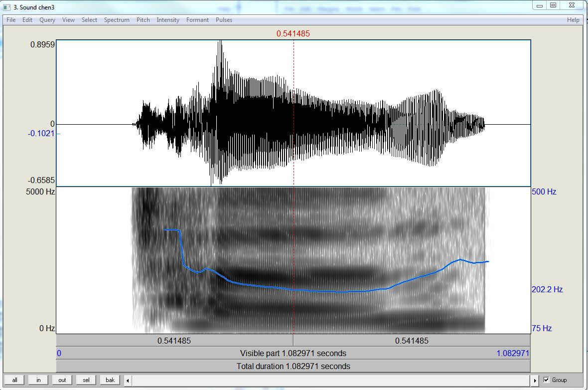
Task: Click the Praat window icon in title bar
Action: pos(7,7)
